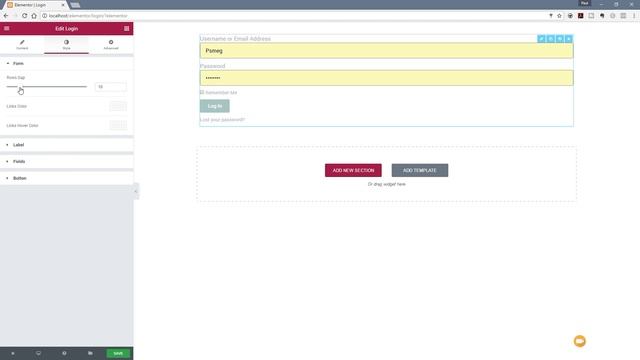Click the Log In button
Viewport: 640px width, 360px height.
pyautogui.click(x=215, y=106)
